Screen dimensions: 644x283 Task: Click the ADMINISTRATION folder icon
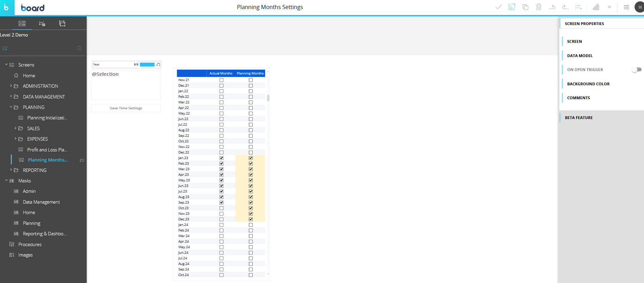(16, 86)
